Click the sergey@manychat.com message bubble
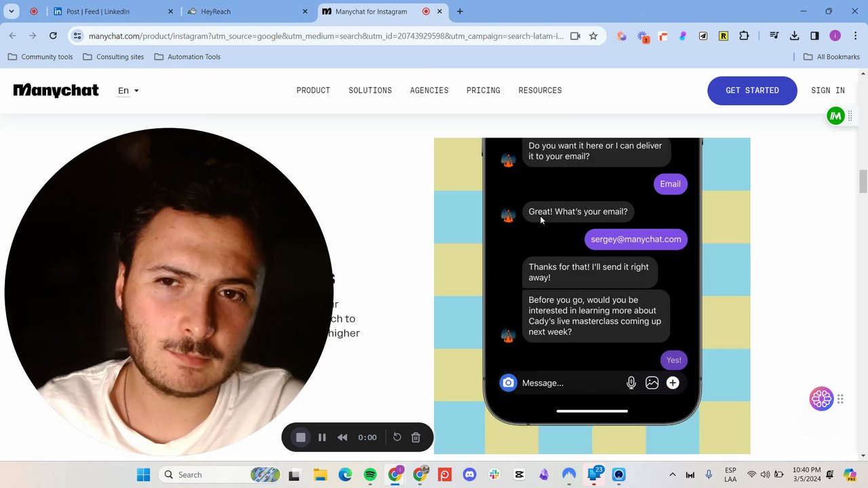The image size is (868, 488). [635, 239]
